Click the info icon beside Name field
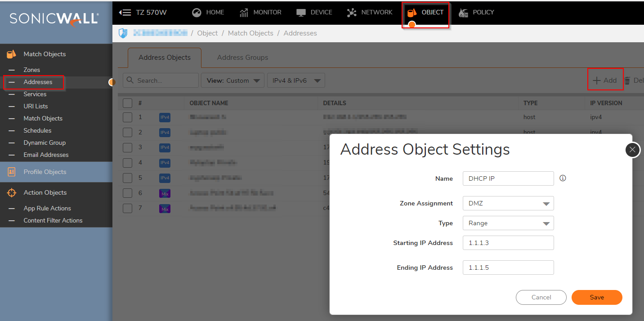 click(x=563, y=178)
